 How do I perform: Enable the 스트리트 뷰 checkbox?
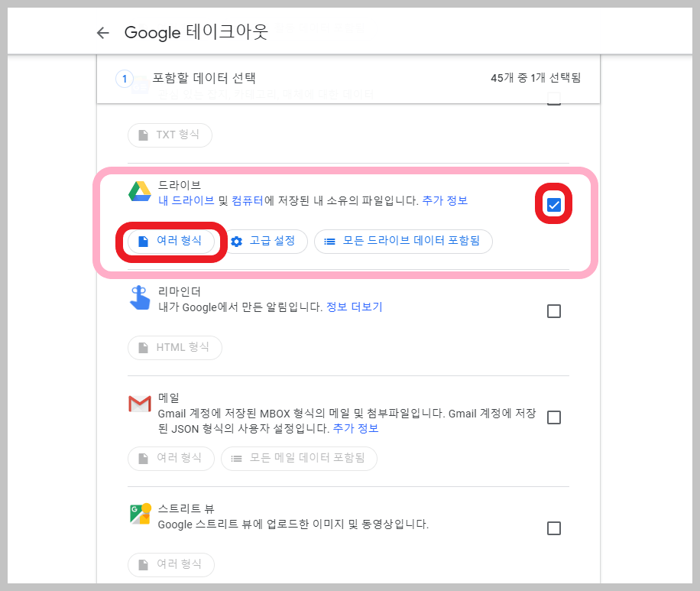pyautogui.click(x=553, y=528)
